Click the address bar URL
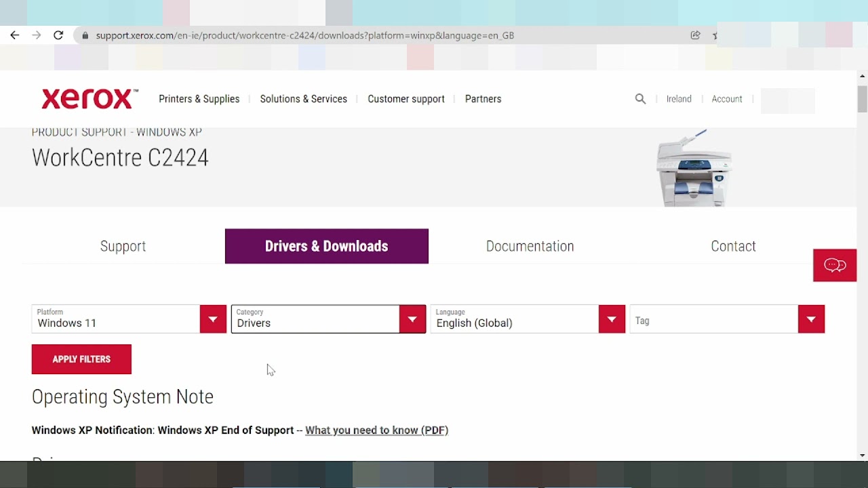The height and width of the screenshot is (488, 868). click(305, 35)
